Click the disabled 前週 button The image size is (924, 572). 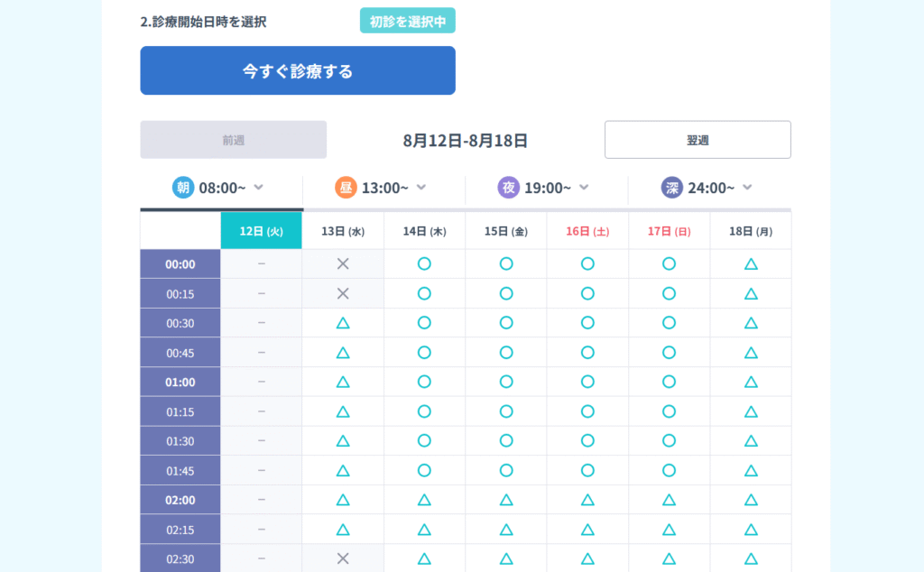point(233,140)
